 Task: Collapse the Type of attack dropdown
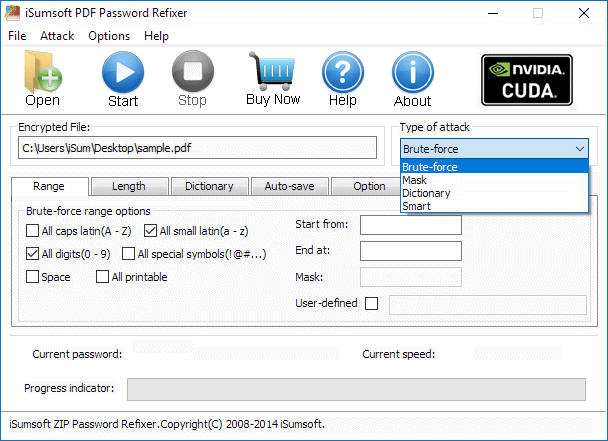click(580, 149)
